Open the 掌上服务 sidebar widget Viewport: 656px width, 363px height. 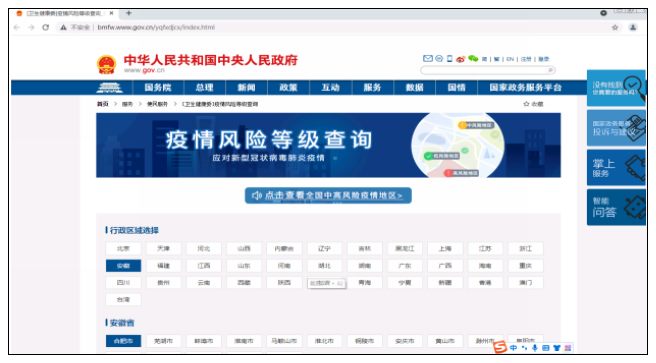pyautogui.click(x=616, y=168)
